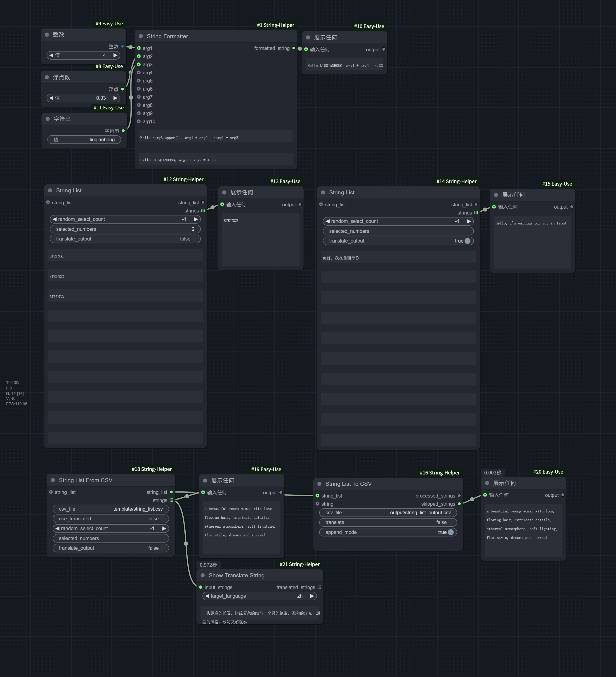Click the 你好，我在前面等你 text row
This screenshot has height=677, width=616.
pos(398,257)
